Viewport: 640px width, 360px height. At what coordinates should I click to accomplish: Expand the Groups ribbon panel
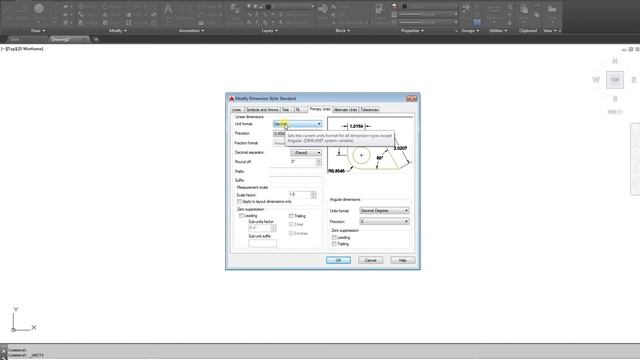pyautogui.click(x=470, y=31)
